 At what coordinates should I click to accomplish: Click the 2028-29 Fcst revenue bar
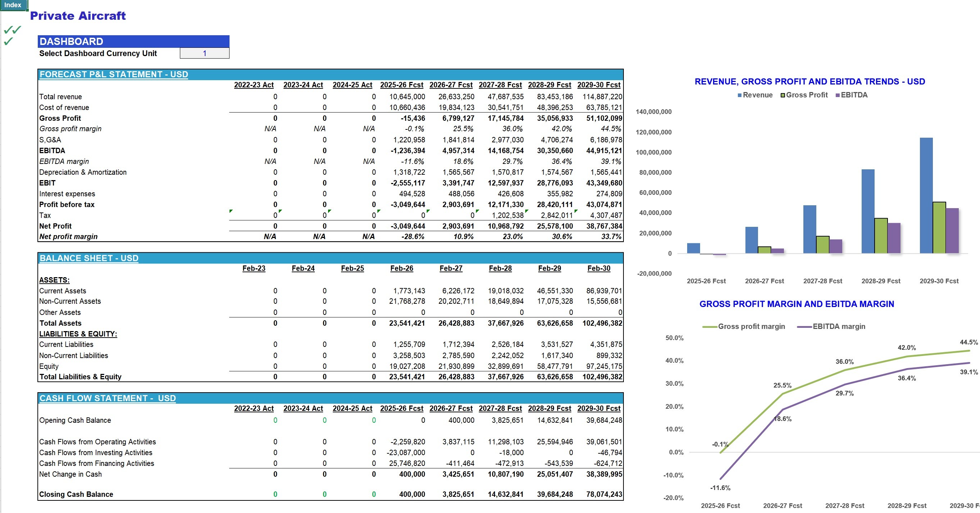868,211
